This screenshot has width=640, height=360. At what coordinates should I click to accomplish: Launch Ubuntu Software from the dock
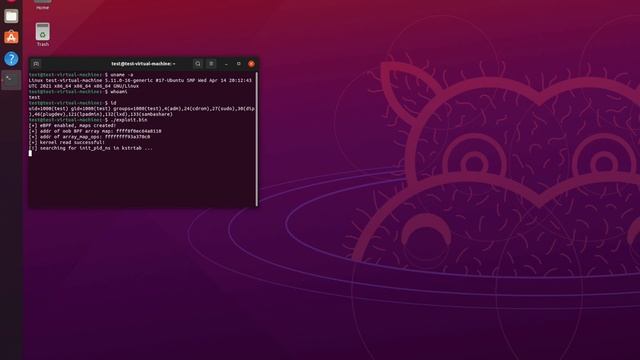click(x=11, y=37)
